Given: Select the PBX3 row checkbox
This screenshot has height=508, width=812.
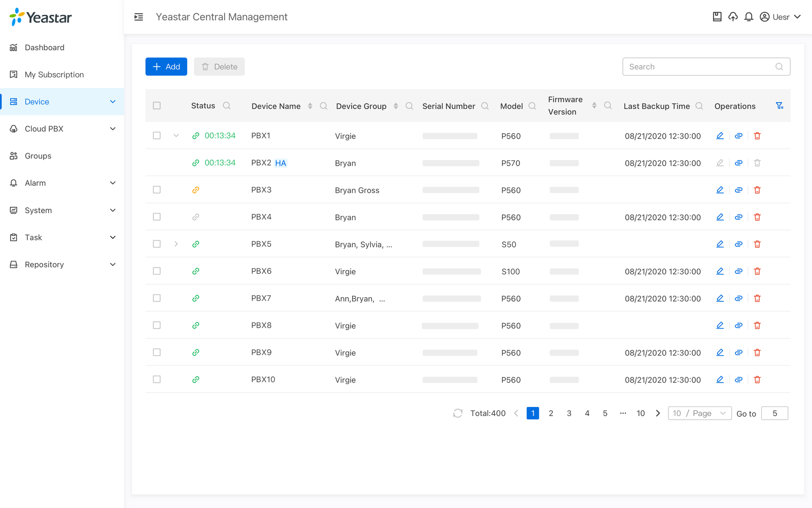Looking at the screenshot, I should 157,189.
